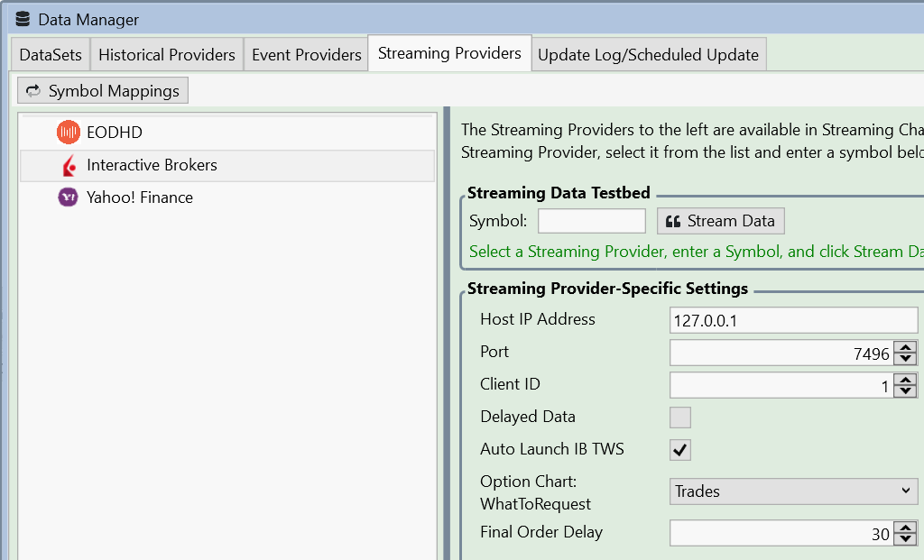The image size is (924, 560).
Task: Click the EODHD provider logo icon
Action: [x=69, y=133]
